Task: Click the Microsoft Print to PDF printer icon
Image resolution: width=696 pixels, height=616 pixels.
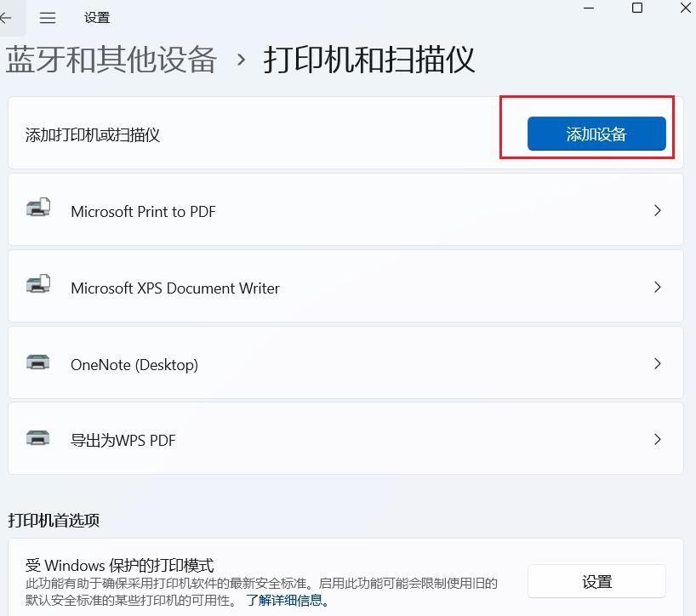Action: point(38,208)
